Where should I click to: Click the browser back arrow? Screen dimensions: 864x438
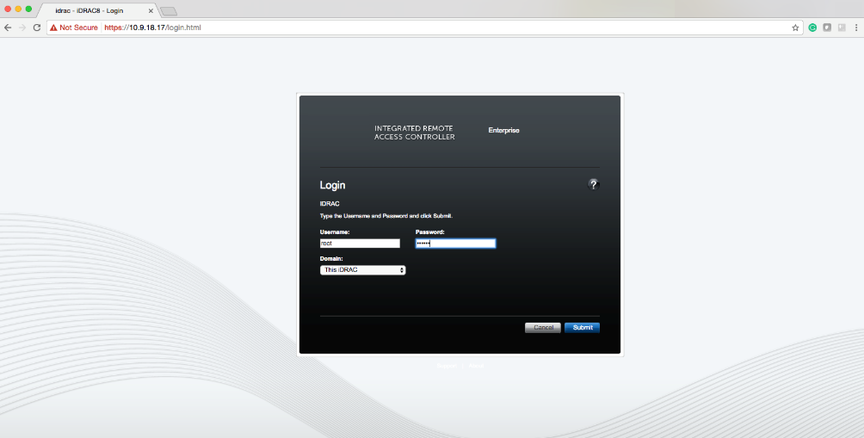tap(8, 28)
